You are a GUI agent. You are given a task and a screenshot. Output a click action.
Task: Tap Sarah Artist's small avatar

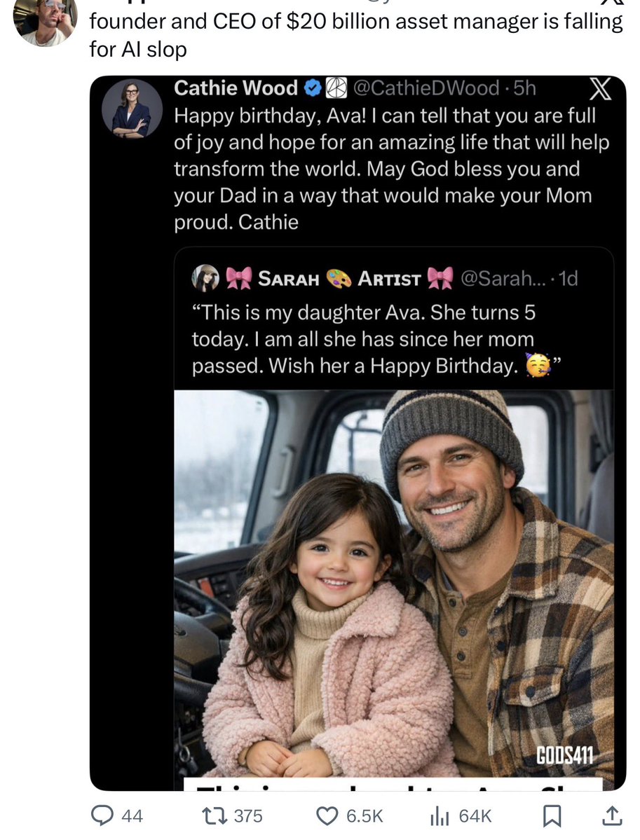207,278
